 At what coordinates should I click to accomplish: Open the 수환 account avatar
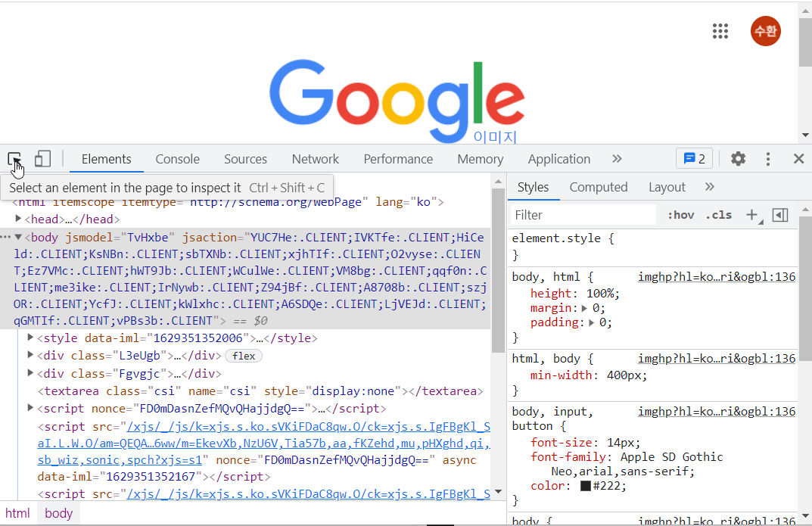click(765, 31)
